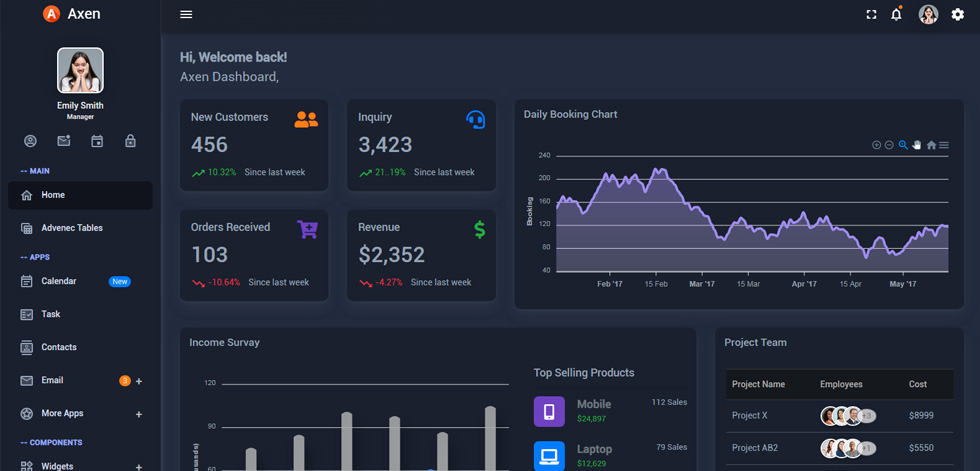Viewport: 980px width, 471px height.
Task: Click the lock icon under Emily Smith
Action: 130,141
